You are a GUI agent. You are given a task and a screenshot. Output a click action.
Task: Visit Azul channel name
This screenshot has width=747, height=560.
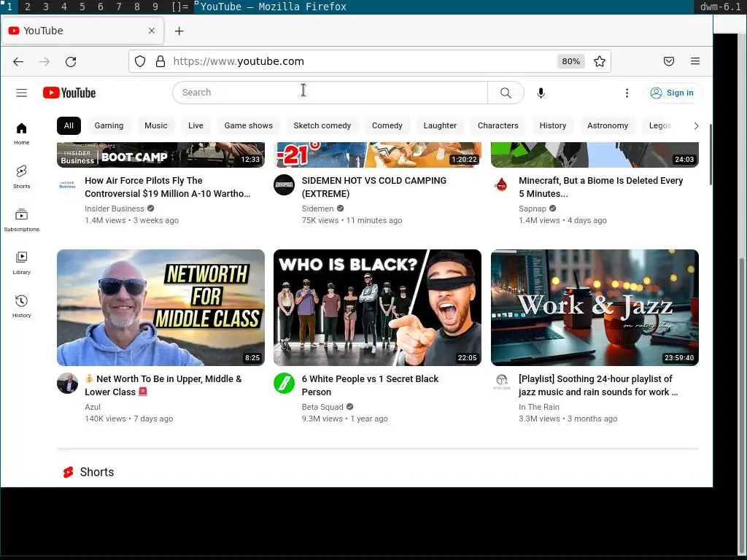[93, 407]
